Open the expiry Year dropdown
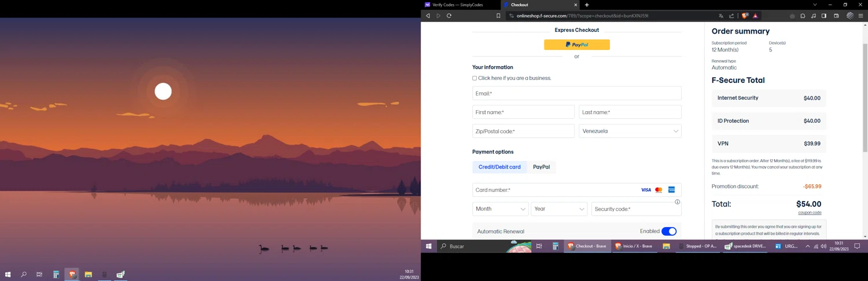This screenshot has height=281, width=868. [559, 209]
